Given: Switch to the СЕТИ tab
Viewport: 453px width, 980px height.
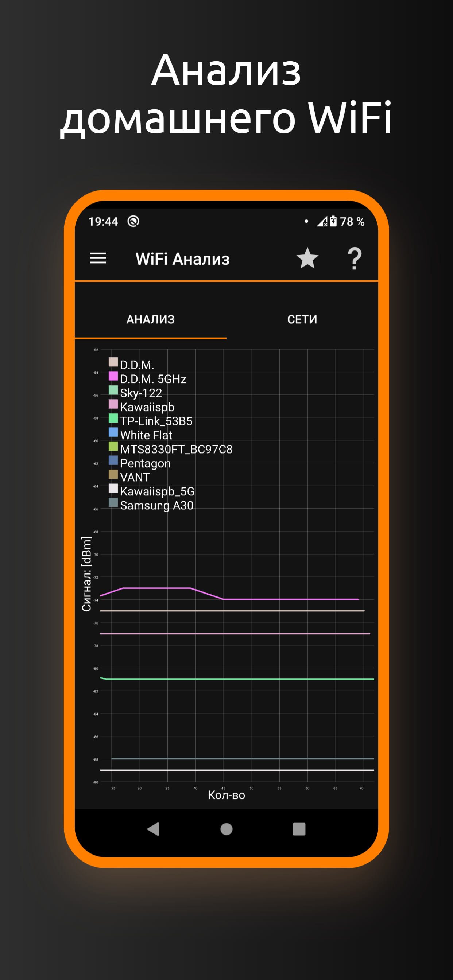Looking at the screenshot, I should point(302,319).
